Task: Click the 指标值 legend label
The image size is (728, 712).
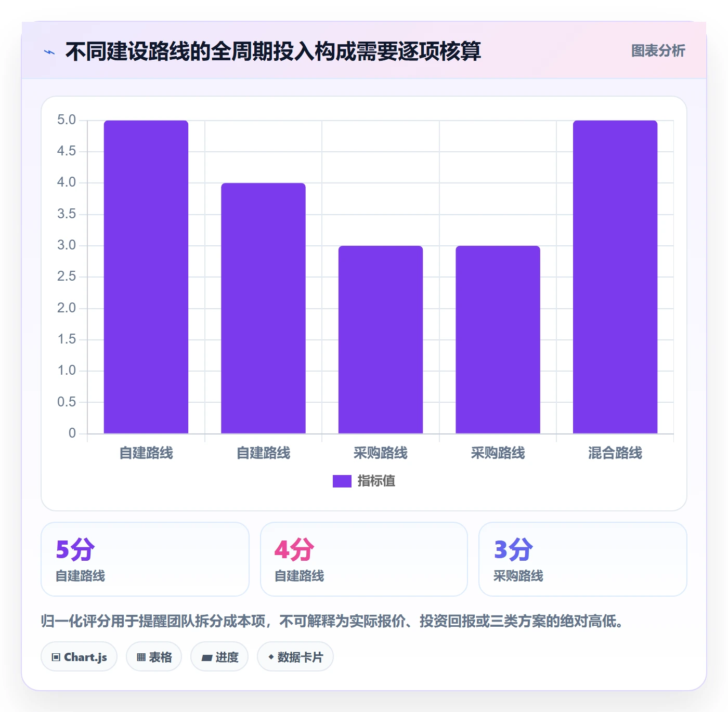Action: coord(376,481)
